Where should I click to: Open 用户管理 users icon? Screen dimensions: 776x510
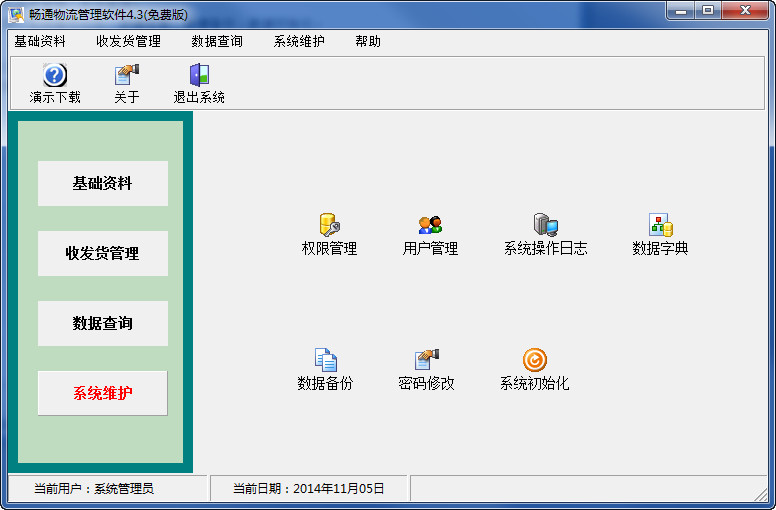point(430,225)
